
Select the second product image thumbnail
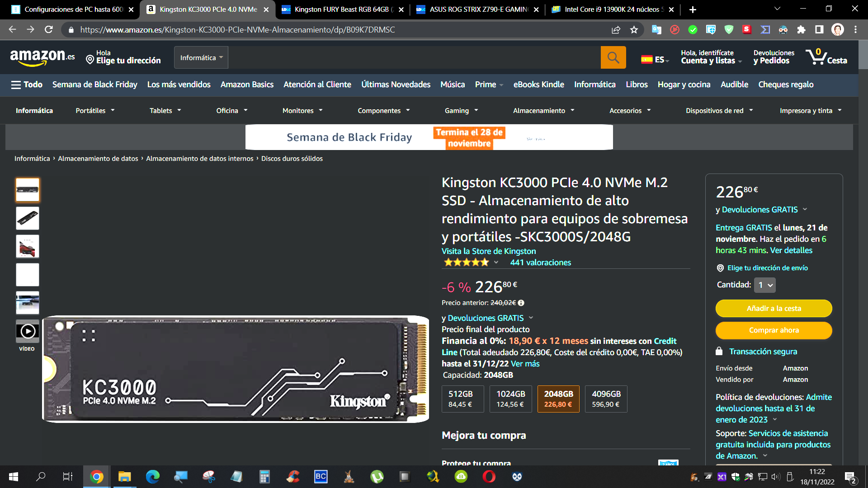(28, 218)
